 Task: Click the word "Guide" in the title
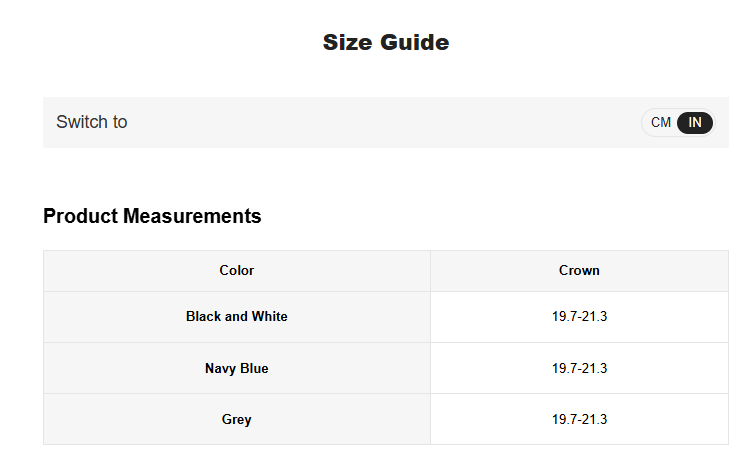coord(416,42)
